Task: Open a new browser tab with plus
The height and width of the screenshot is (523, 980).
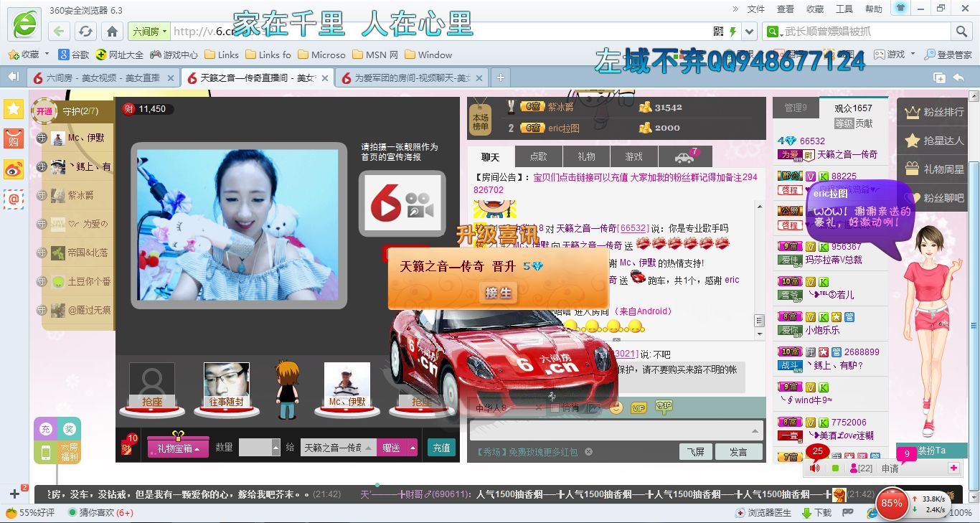Action: pyautogui.click(x=501, y=78)
